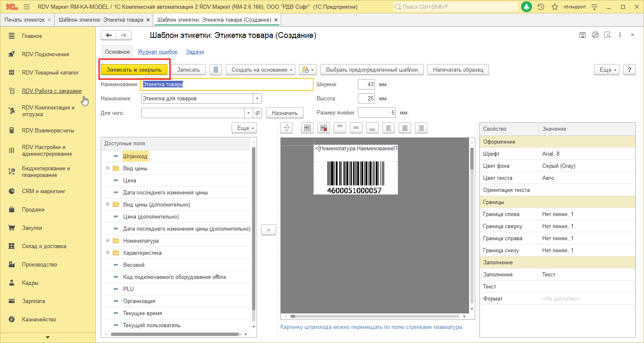644x343 pixels.
Task: Open the Продажи section in sidebar
Action: [x=33, y=210]
